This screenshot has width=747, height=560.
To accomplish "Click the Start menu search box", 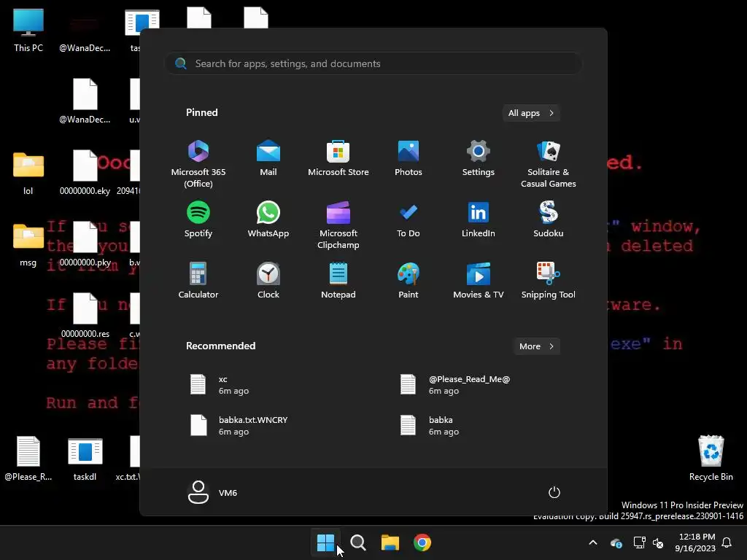I will (373, 63).
